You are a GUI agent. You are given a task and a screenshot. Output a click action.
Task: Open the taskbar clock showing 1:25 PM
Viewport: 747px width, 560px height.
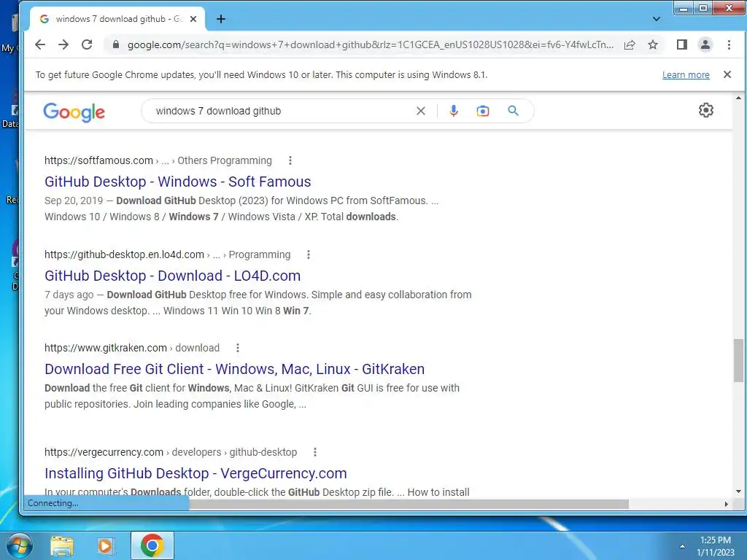(x=715, y=546)
